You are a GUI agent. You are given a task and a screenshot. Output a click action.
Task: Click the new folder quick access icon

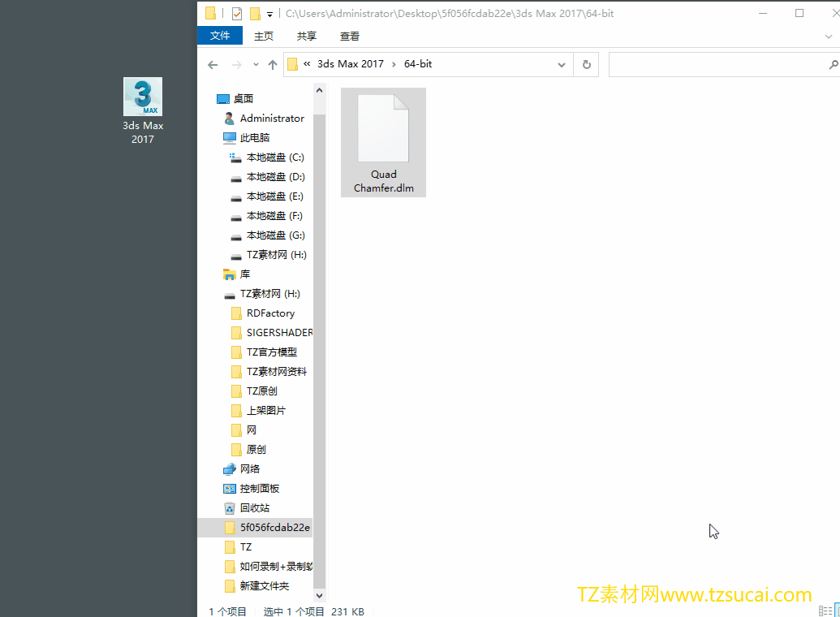256,14
